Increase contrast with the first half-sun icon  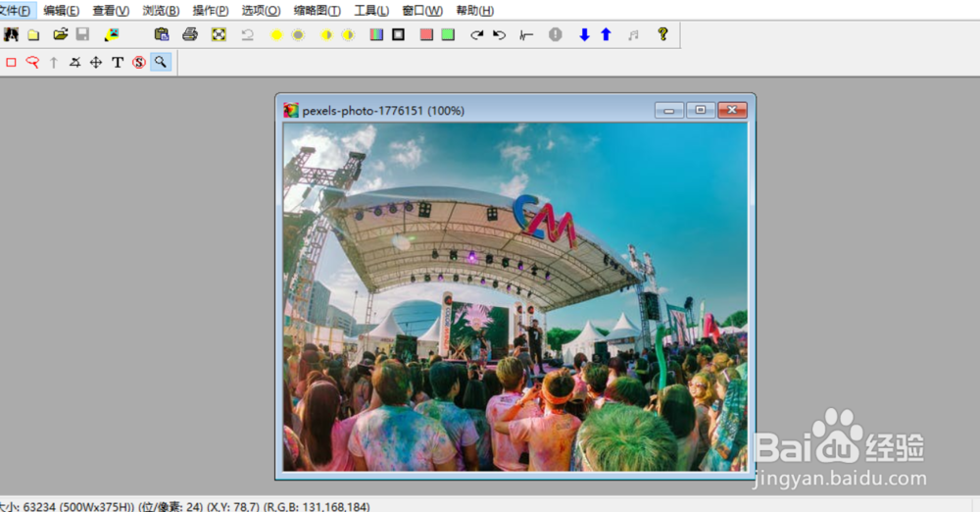pos(326,35)
